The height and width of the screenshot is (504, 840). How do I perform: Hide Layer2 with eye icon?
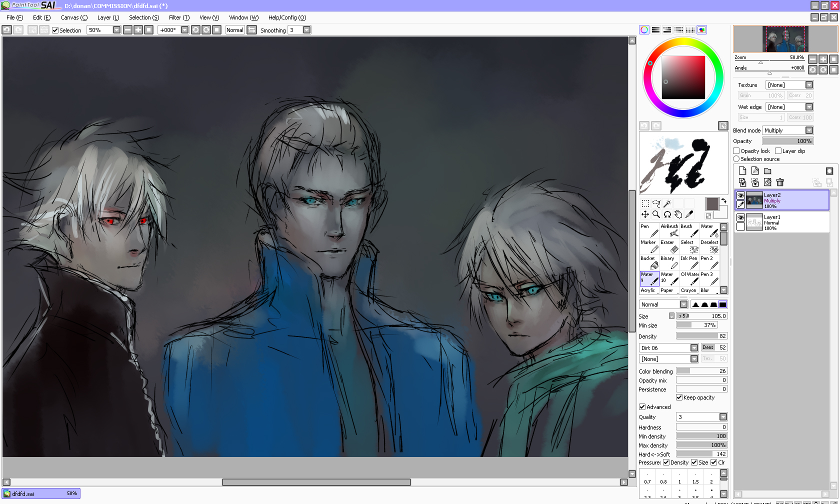click(x=741, y=196)
